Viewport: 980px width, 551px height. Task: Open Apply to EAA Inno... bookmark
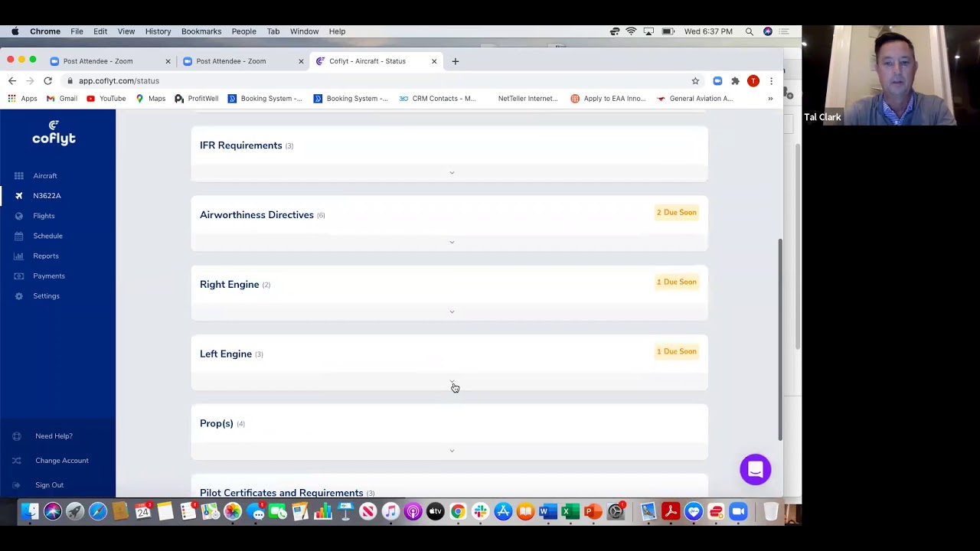coord(608,99)
